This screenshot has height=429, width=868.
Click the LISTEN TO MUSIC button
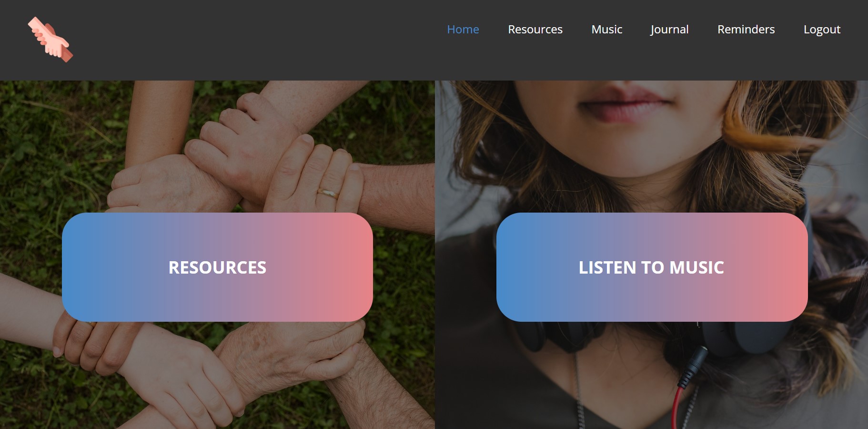(x=652, y=267)
